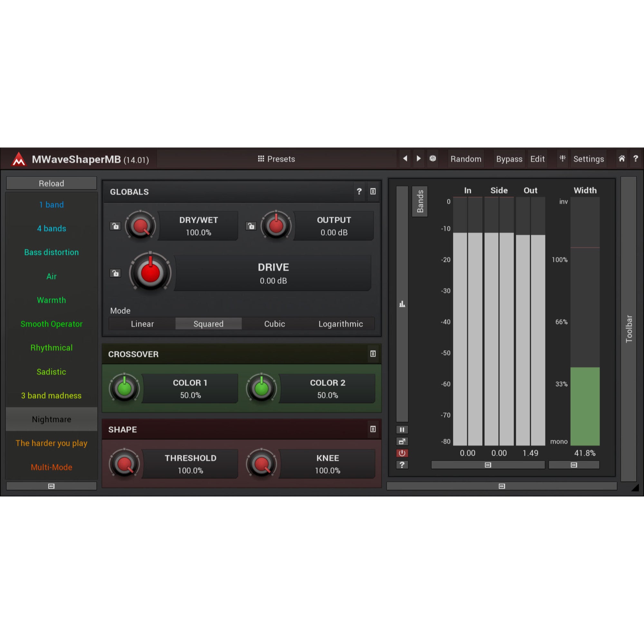The height and width of the screenshot is (644, 644).
Task: Open the GLOBALS help question mark
Action: 359,191
